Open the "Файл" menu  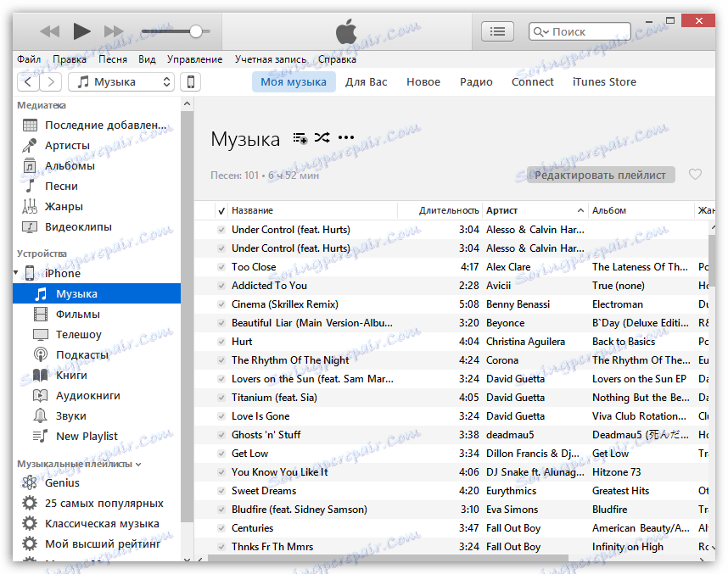[29, 59]
